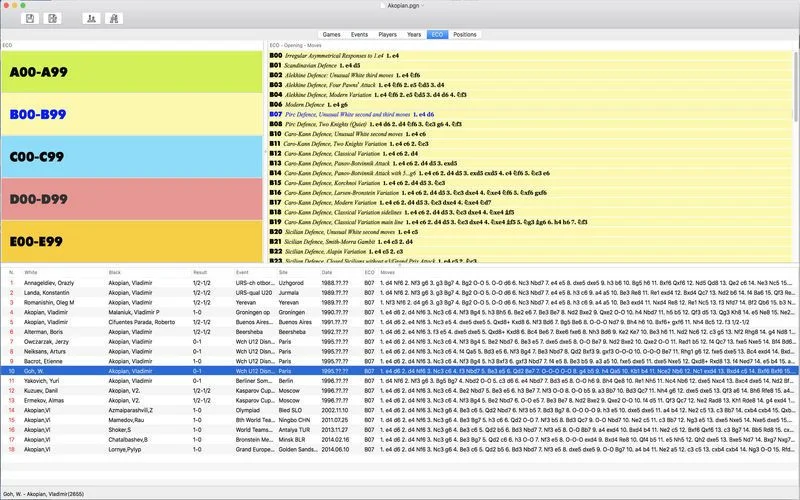Select the C00-C99 blue ECO block
Image resolution: width=800 pixels, height=500 pixels.
point(132,157)
